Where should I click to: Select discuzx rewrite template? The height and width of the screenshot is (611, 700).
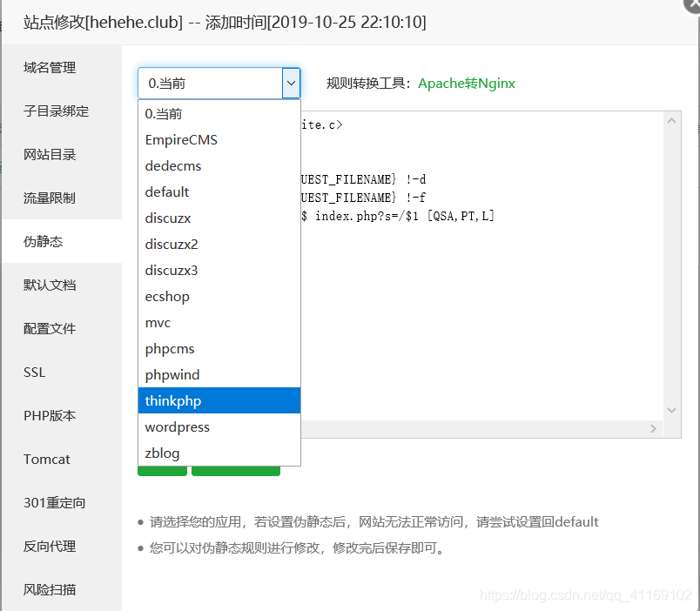coord(219,218)
